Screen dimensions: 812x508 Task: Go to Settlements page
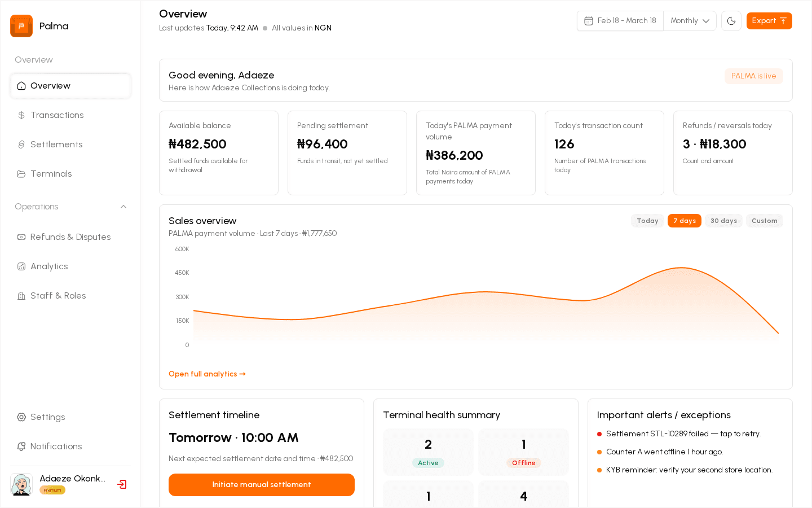[70, 144]
